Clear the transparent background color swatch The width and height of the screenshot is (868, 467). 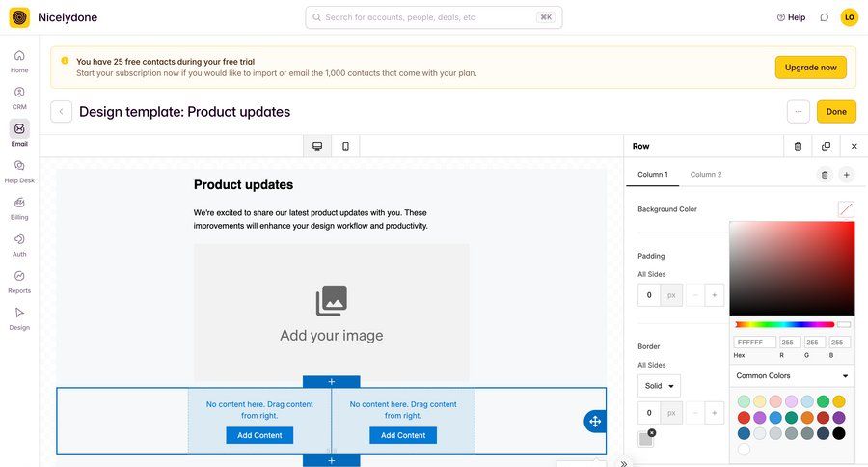click(846, 208)
